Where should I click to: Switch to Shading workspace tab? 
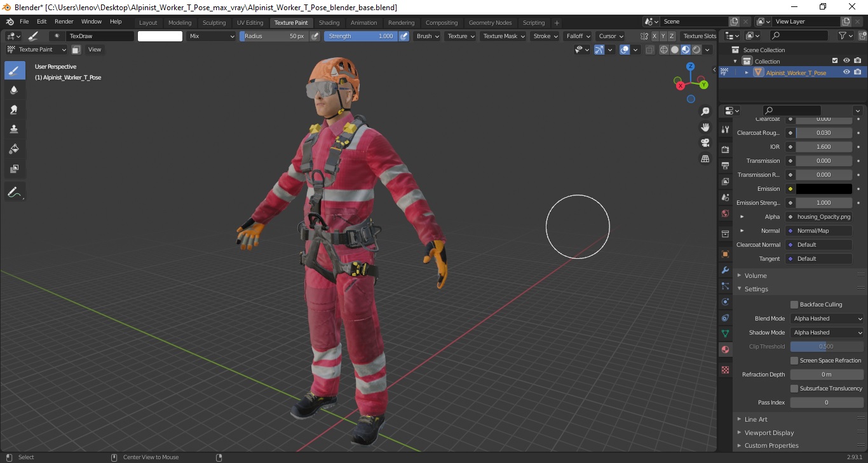point(329,23)
